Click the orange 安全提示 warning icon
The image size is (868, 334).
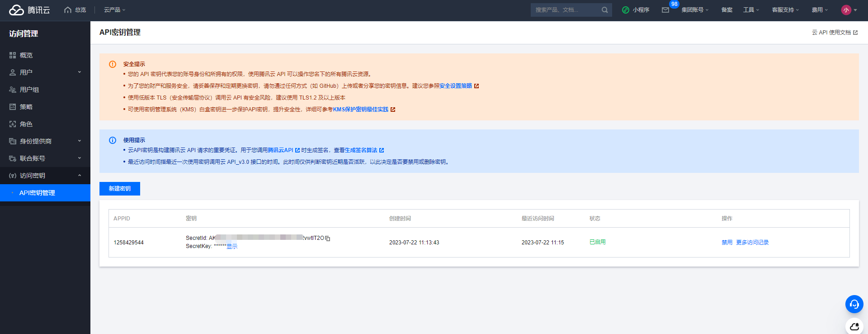tap(113, 64)
